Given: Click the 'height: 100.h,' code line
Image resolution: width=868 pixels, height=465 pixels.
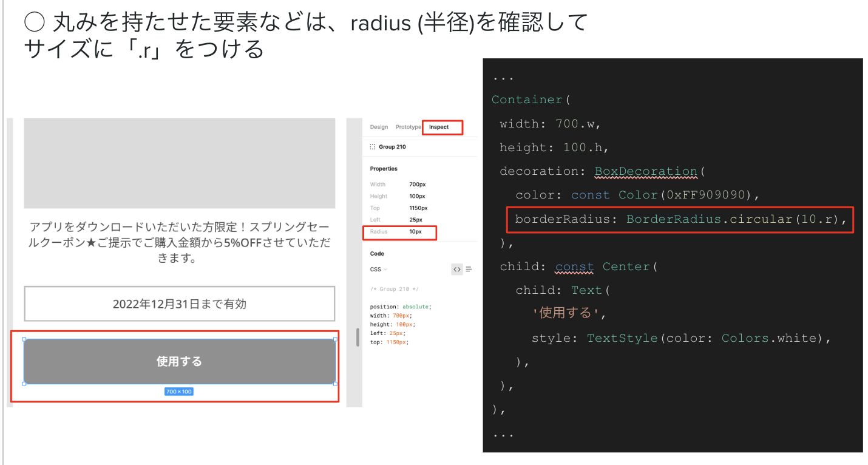Looking at the screenshot, I should point(554,148).
